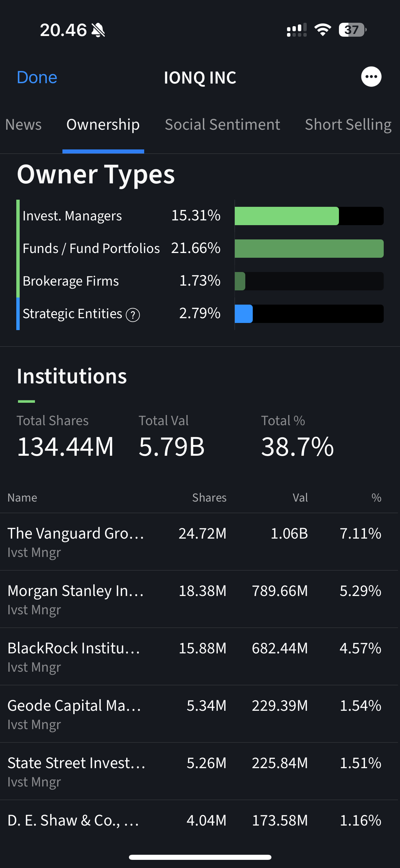Tap the muted bell icon in status bar
The height and width of the screenshot is (868, 400).
pos(98,30)
